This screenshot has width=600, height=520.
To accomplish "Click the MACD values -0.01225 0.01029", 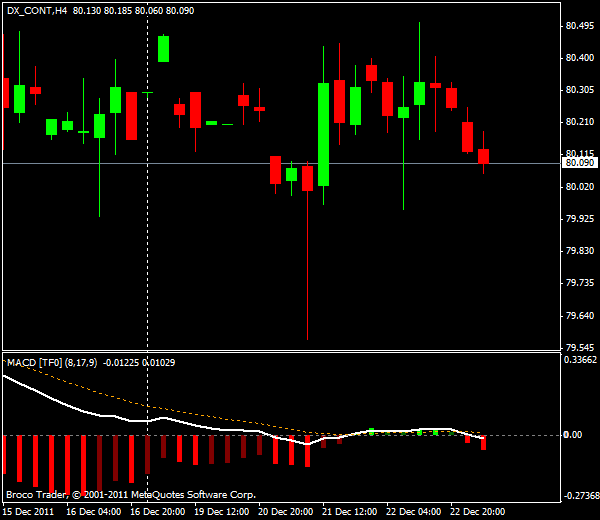I will [x=139, y=363].
